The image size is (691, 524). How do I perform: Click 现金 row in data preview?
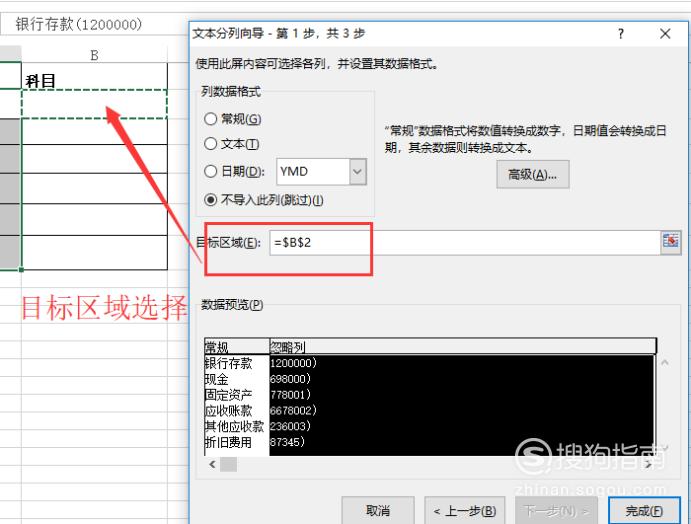pyautogui.click(x=216, y=379)
